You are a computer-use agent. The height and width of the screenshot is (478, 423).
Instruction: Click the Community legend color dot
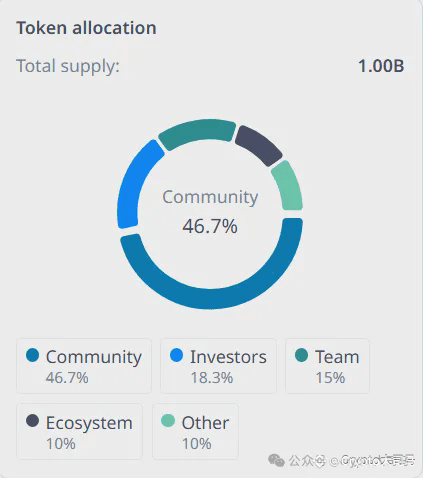(33, 355)
